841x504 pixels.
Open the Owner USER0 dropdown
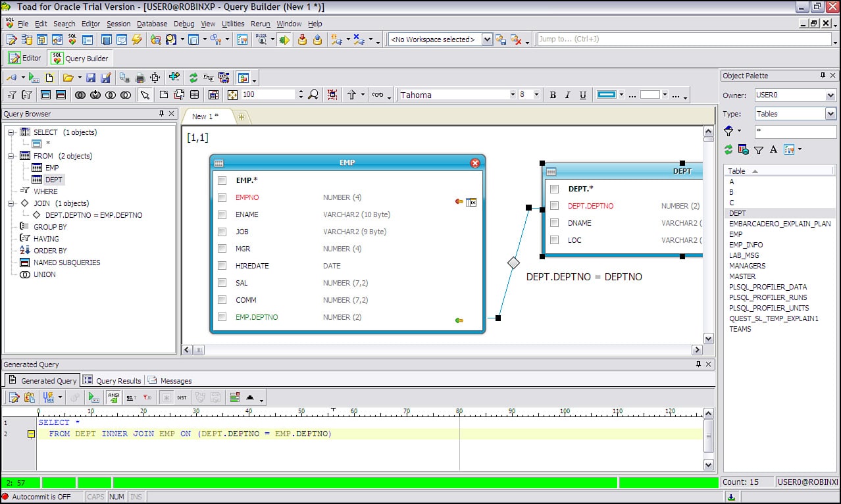click(x=830, y=95)
